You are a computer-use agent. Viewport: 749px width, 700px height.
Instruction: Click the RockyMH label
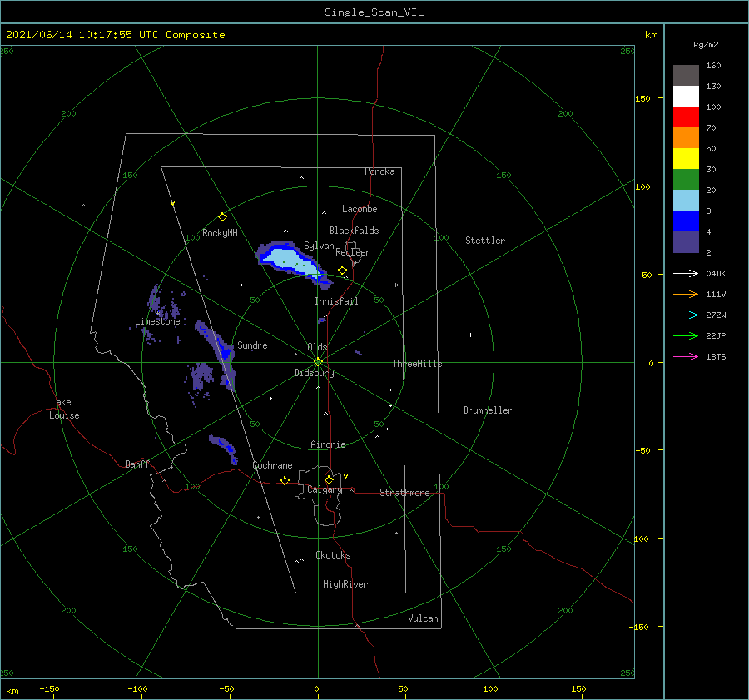point(220,233)
